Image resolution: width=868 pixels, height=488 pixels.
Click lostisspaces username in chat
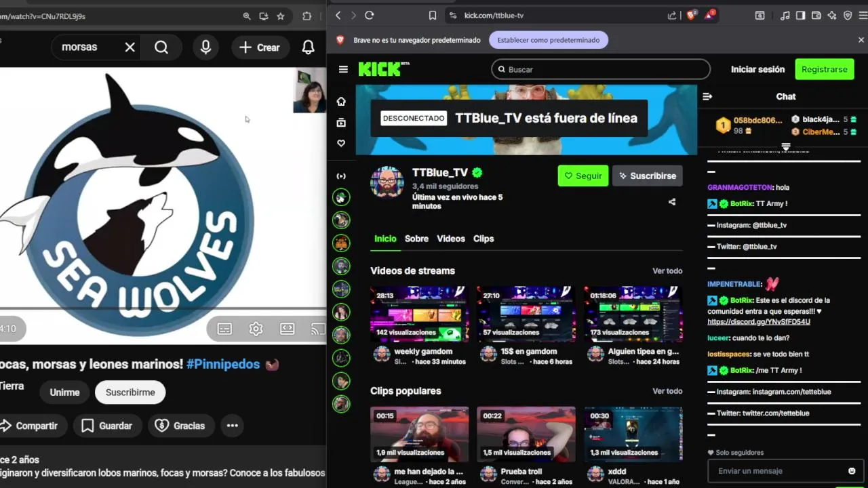tap(730, 354)
